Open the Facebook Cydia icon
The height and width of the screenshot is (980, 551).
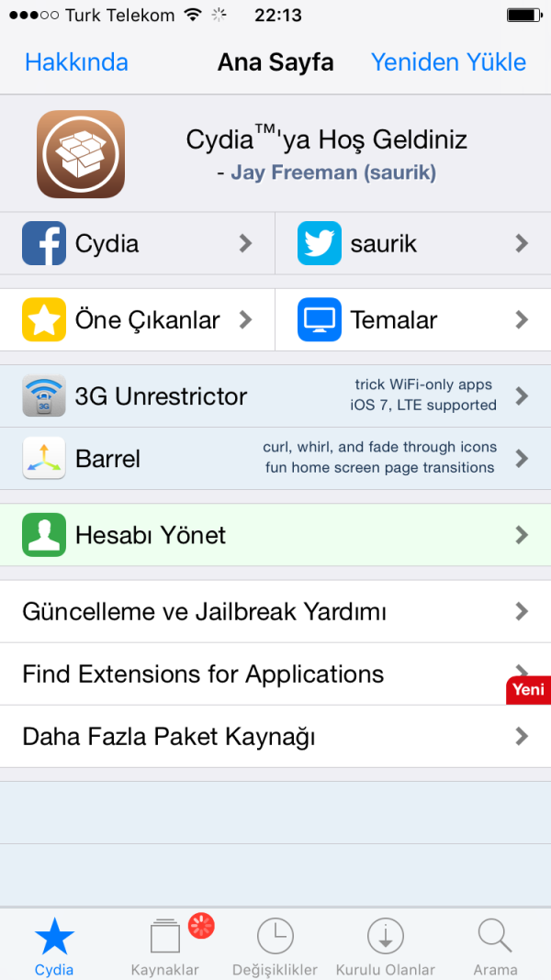(44, 243)
